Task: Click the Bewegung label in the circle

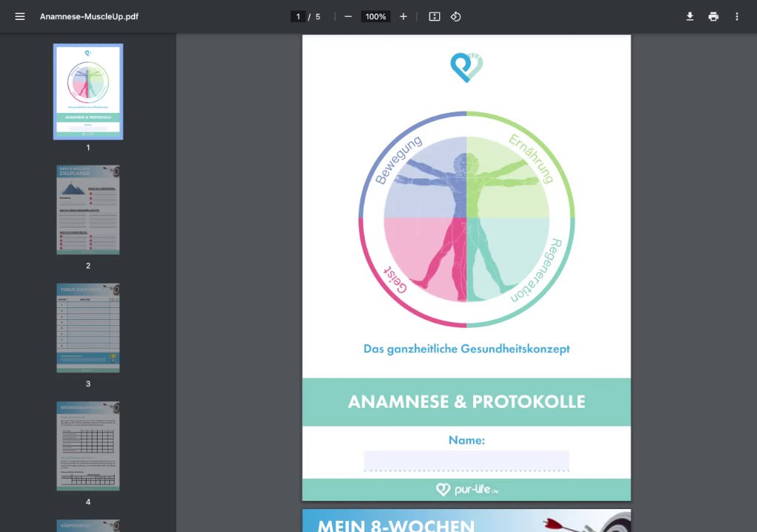Action: coord(398,160)
